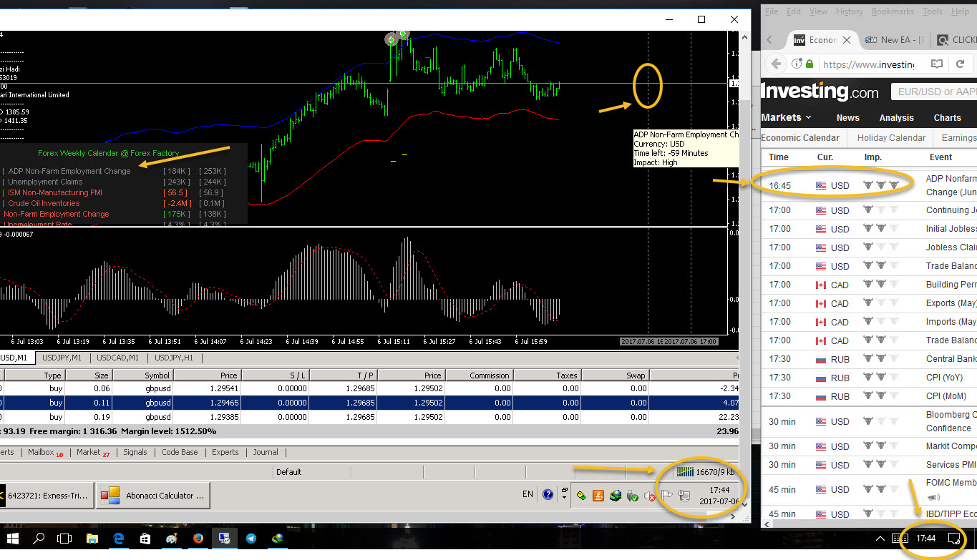The height and width of the screenshot is (560, 977).
Task: Open File Explorer from the taskbar
Action: pos(92,538)
